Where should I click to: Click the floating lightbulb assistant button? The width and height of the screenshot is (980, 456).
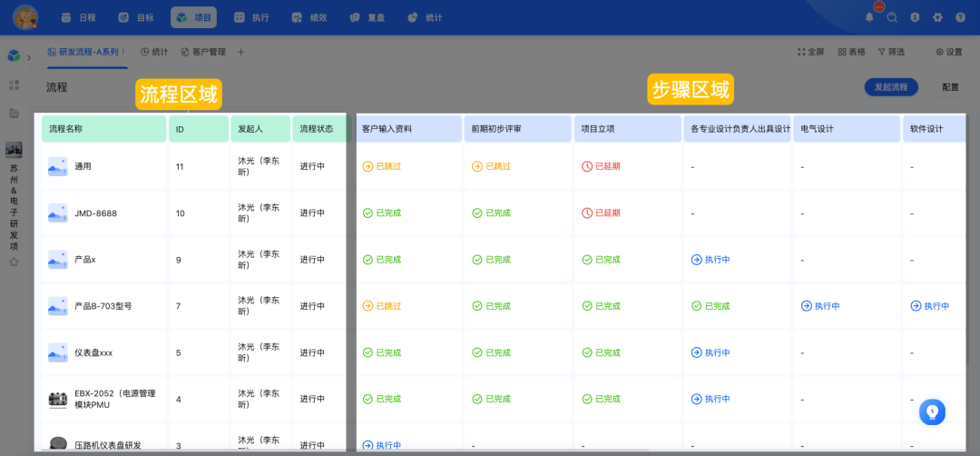click(932, 412)
